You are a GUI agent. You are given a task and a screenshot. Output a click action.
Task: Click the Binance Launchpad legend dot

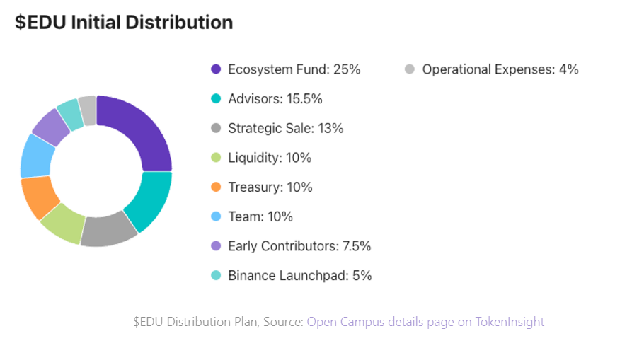pos(216,276)
